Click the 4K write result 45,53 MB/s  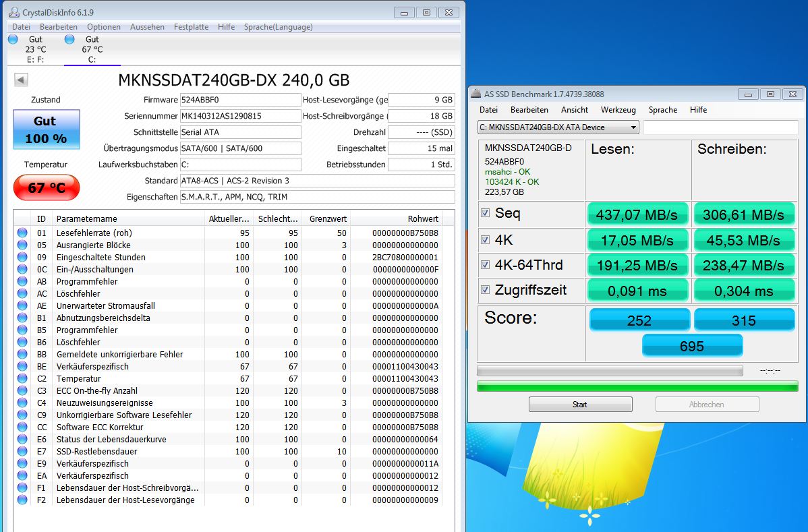(x=743, y=240)
